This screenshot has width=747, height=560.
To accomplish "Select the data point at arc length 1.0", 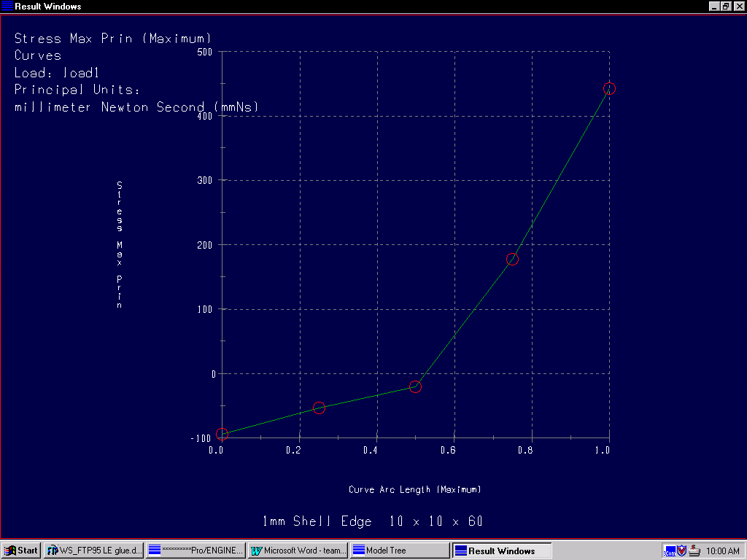I will (x=609, y=88).
